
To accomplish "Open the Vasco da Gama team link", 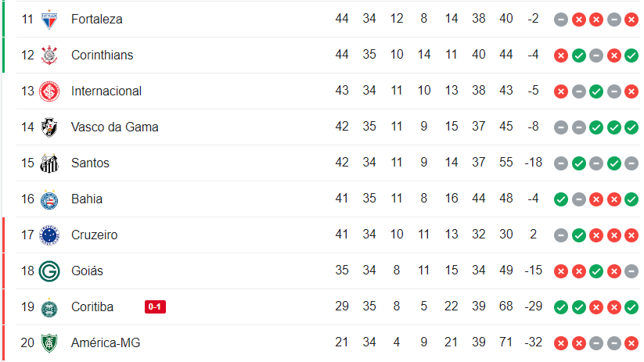I will click(x=114, y=127).
